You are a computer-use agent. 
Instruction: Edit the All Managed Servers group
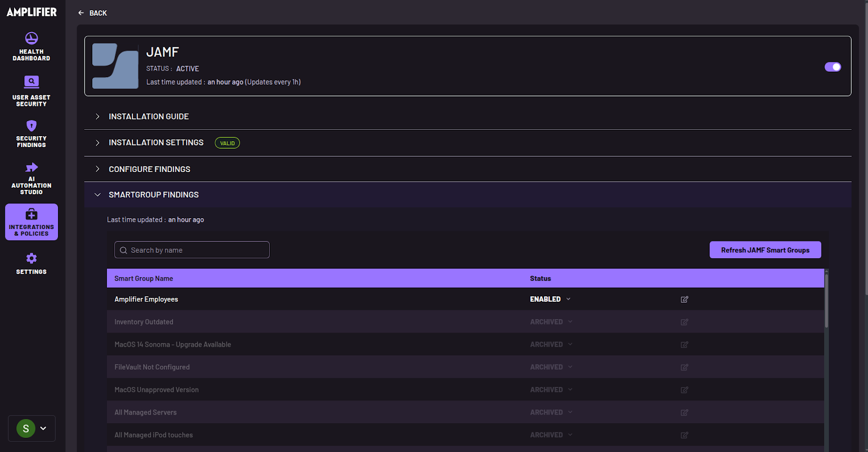point(685,413)
